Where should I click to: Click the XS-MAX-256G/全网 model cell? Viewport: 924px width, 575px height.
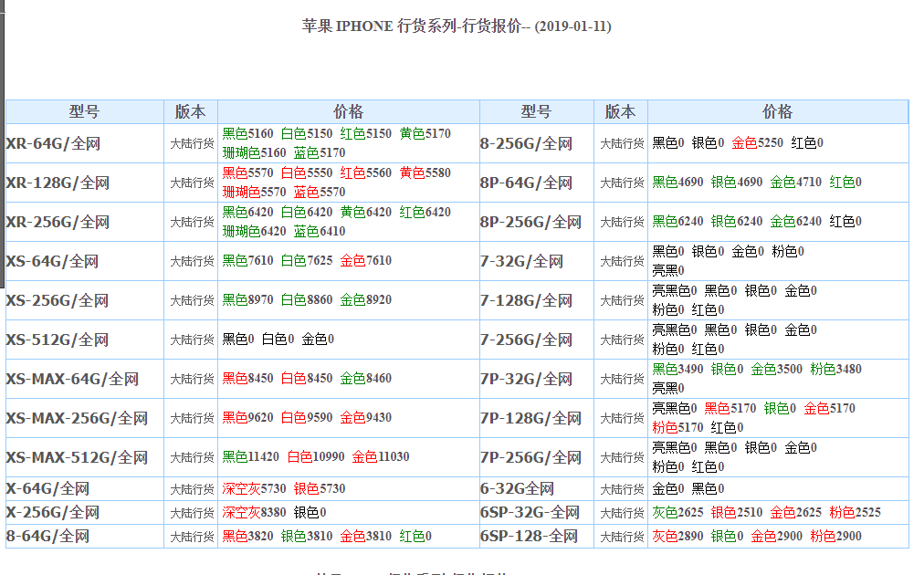(x=85, y=418)
